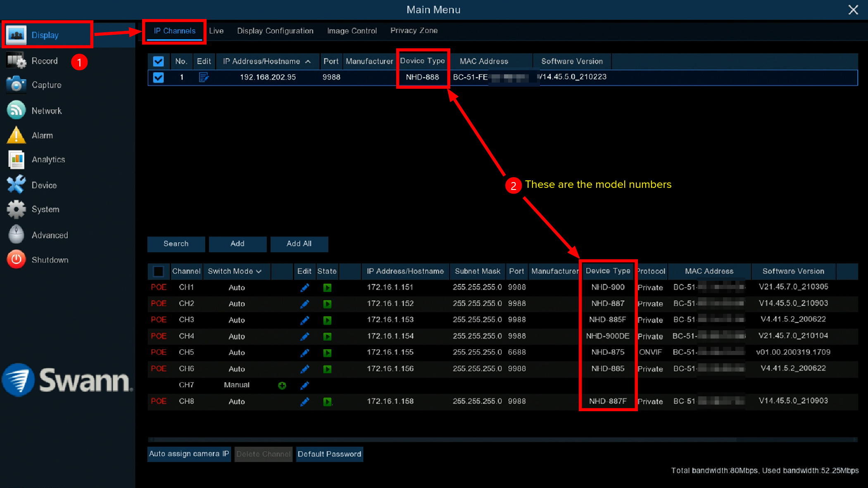
Task: Uncheck row 1 camera checkbox
Action: [158, 77]
